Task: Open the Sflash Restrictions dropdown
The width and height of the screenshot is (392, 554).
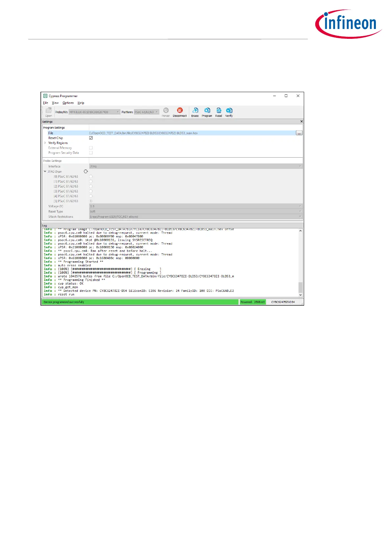Action: point(196,217)
